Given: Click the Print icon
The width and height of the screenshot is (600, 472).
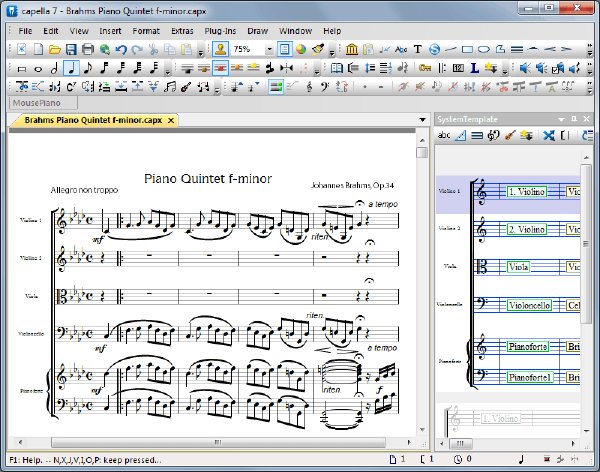Looking at the screenshot, I should pyautogui.click(x=88, y=49).
